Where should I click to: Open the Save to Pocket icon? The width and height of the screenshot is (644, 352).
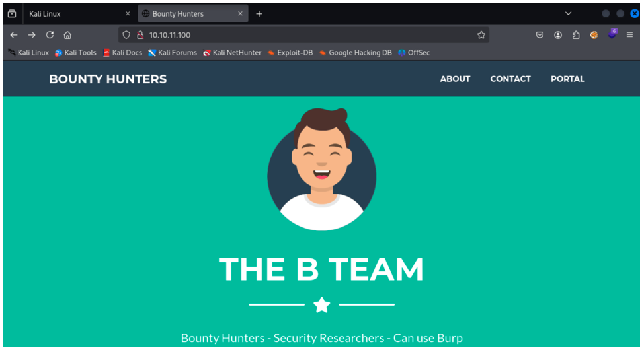540,35
